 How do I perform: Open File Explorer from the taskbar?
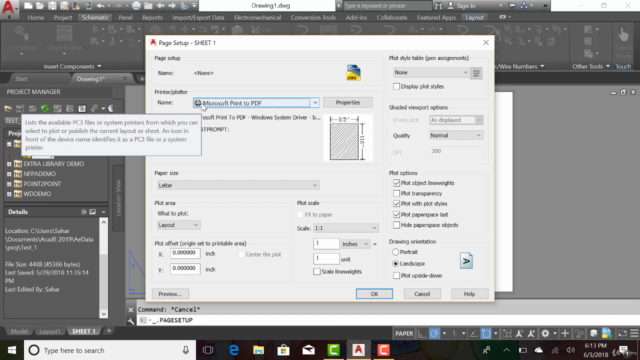[259, 350]
